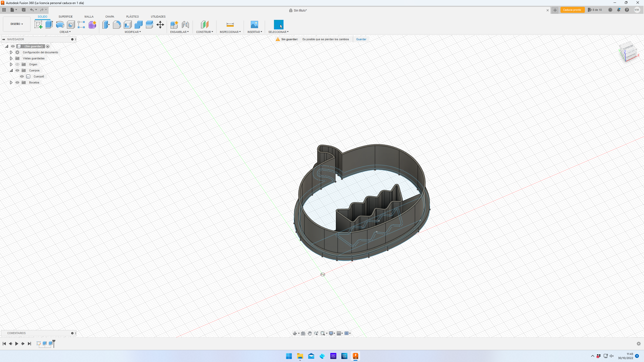644x362 pixels.
Task: Activate the Move/Copy tool icon
Action: coord(160,25)
